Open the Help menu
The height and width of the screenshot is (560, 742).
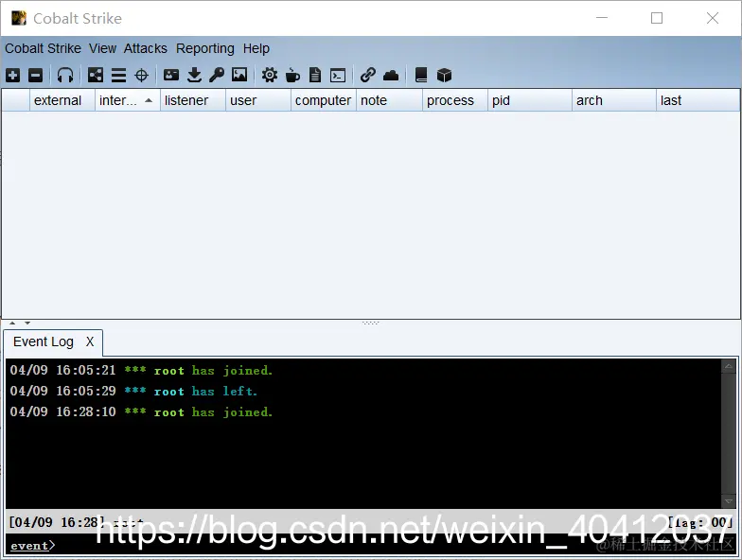coord(256,48)
